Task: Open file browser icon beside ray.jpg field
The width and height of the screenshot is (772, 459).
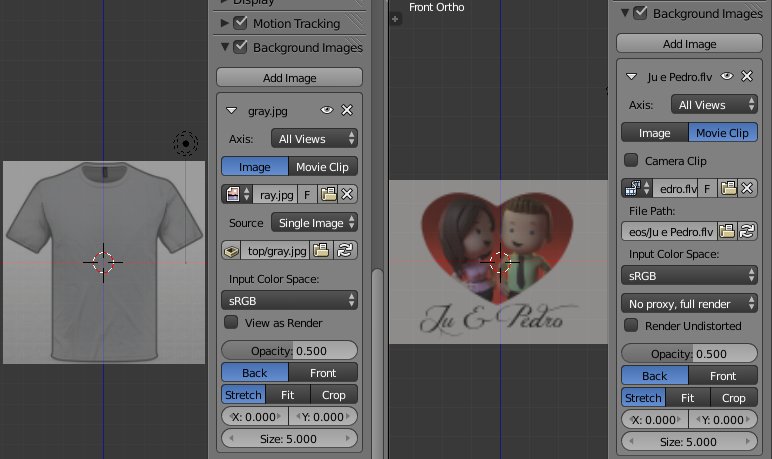Action: tap(328, 195)
